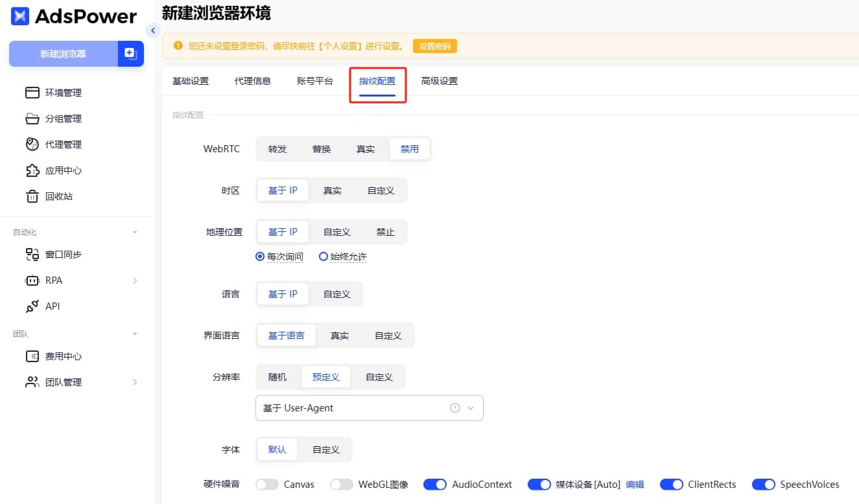Screen dimensions: 859x504
Task: Click the 编辑 link for media devices
Action: point(635,485)
